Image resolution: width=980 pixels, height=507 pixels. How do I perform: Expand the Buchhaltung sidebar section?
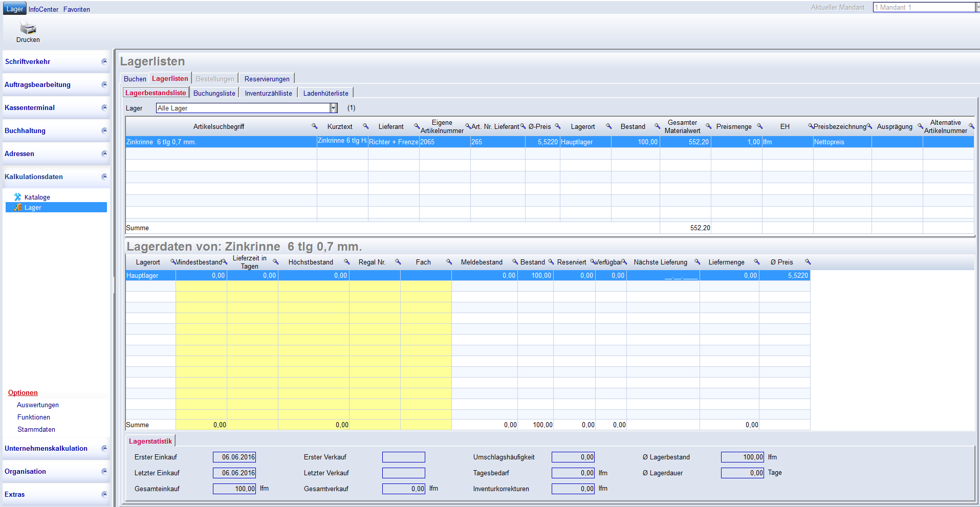[x=104, y=130]
